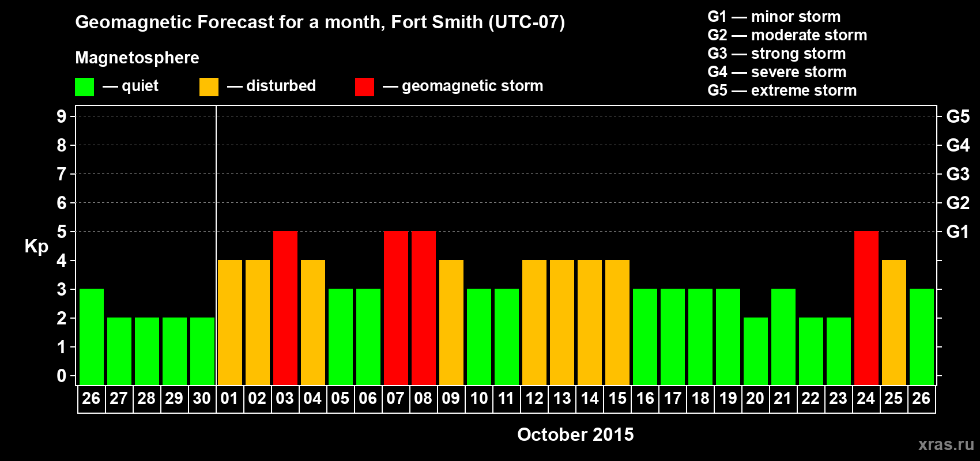Click the x-axis date label 24
This screenshot has width=980, height=461.
866,399
